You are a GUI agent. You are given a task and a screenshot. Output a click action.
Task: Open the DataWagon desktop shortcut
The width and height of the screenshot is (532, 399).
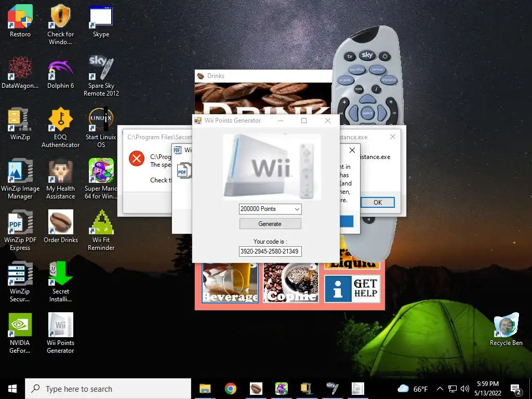click(x=20, y=73)
